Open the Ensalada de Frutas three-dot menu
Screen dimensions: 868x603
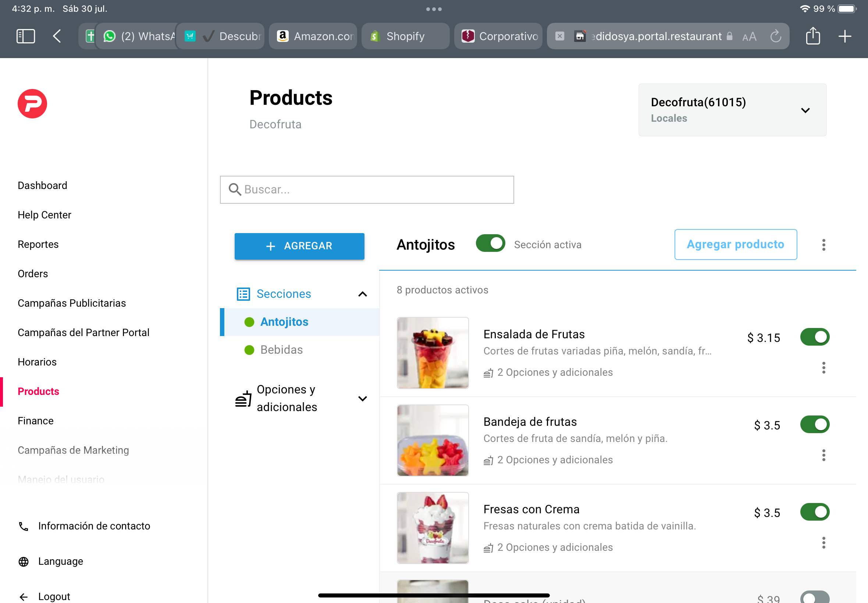point(823,368)
